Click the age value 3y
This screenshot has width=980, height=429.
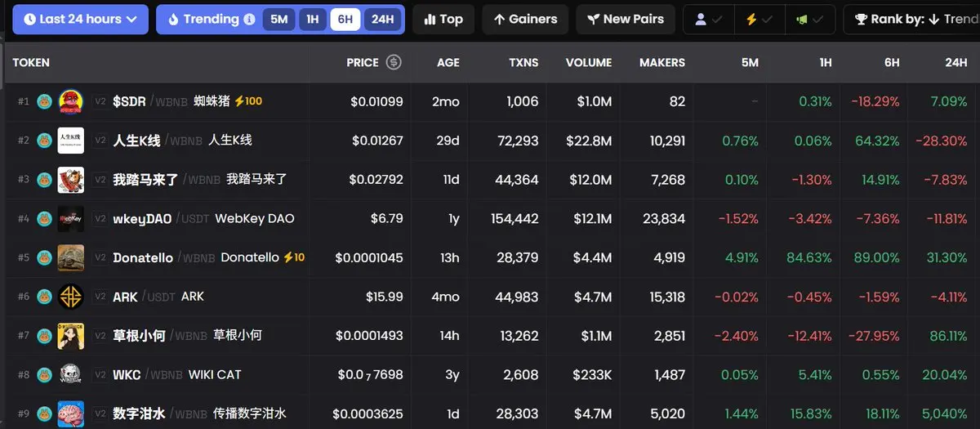tap(452, 374)
